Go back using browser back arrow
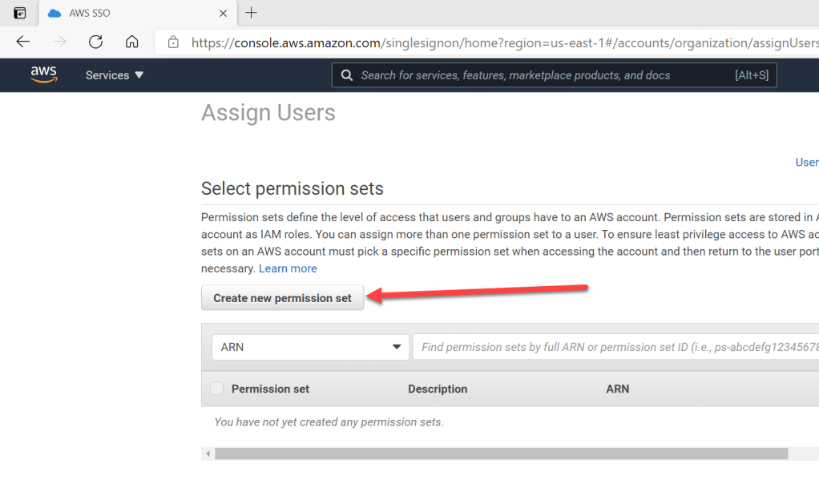This screenshot has height=504, width=819. click(22, 42)
